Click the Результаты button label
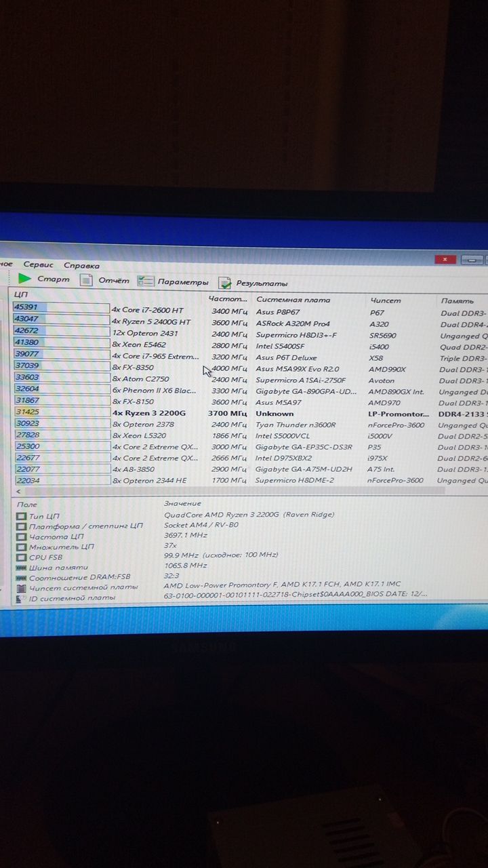Viewport: 488px width, 868px height. point(262,283)
